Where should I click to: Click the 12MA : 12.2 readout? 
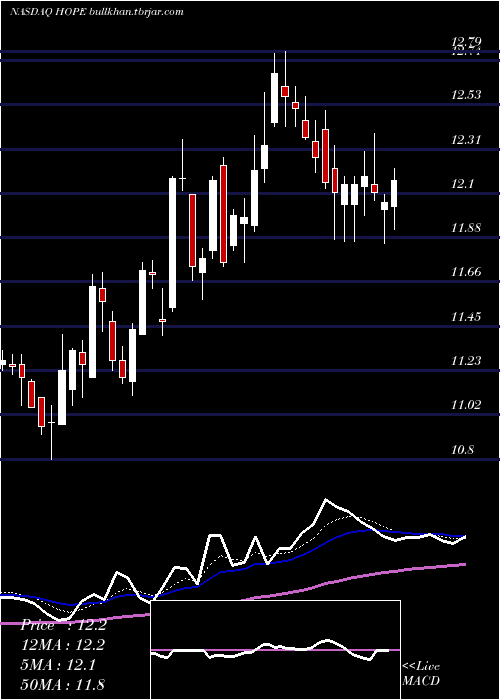coord(63,645)
